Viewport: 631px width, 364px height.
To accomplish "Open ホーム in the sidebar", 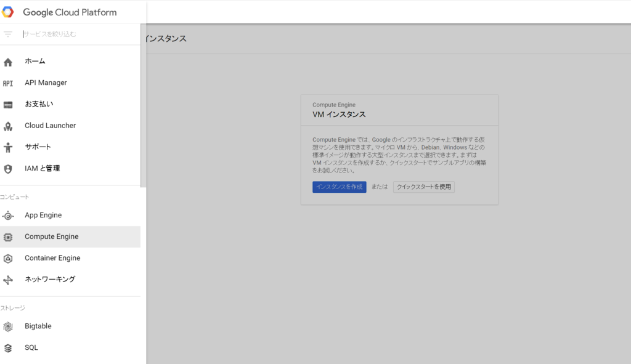I will [x=70, y=61].
